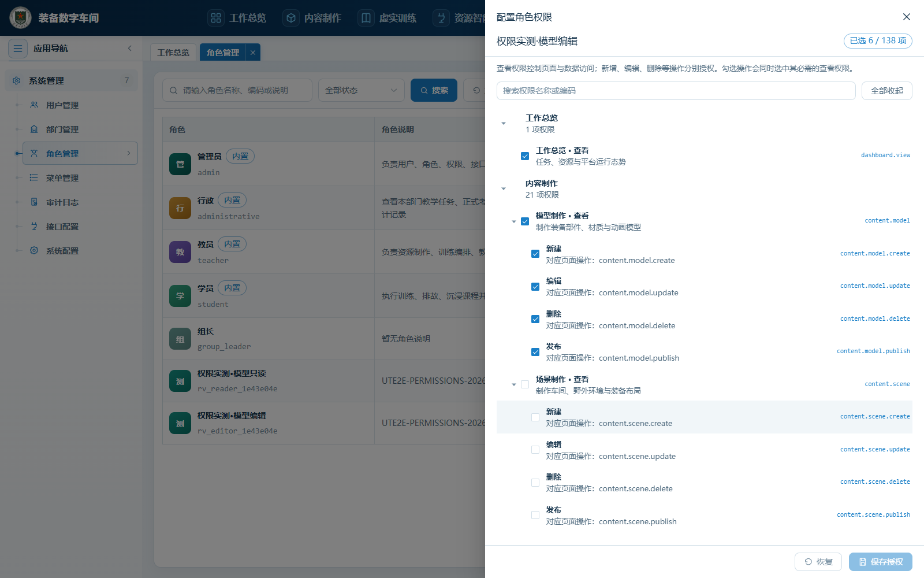The height and width of the screenshot is (578, 924).
Task: Click the 系统配置 settings icon
Action: click(x=34, y=250)
